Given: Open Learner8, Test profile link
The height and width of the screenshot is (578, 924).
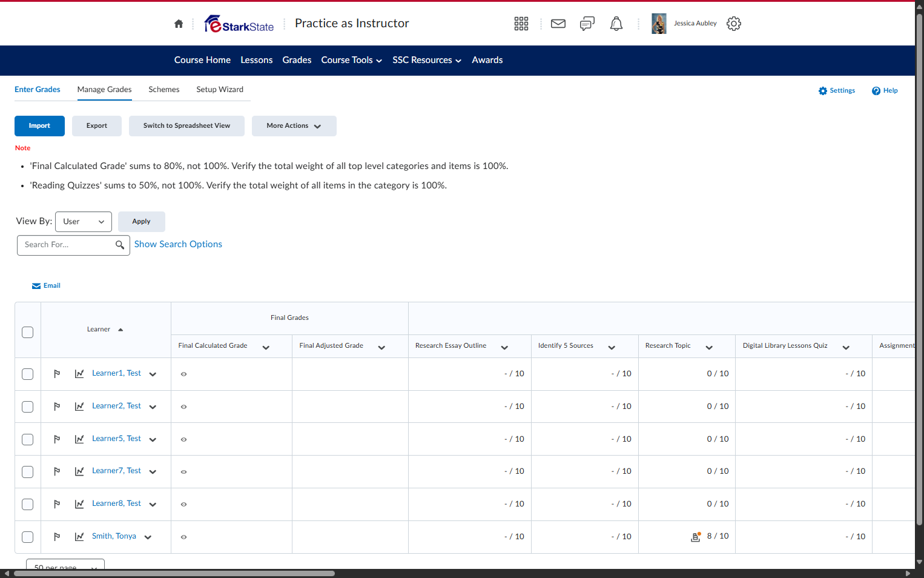Looking at the screenshot, I should (x=116, y=503).
